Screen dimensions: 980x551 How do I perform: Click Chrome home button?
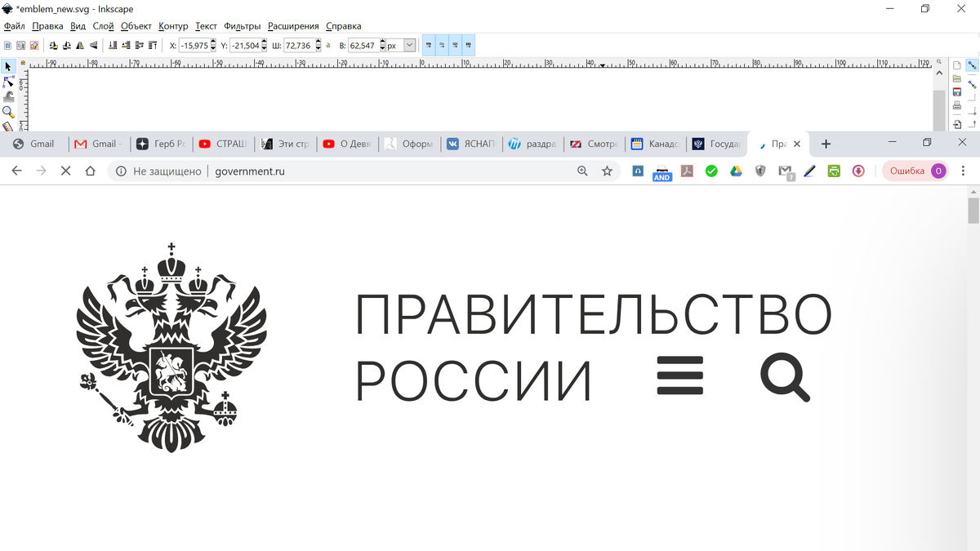[x=91, y=171]
